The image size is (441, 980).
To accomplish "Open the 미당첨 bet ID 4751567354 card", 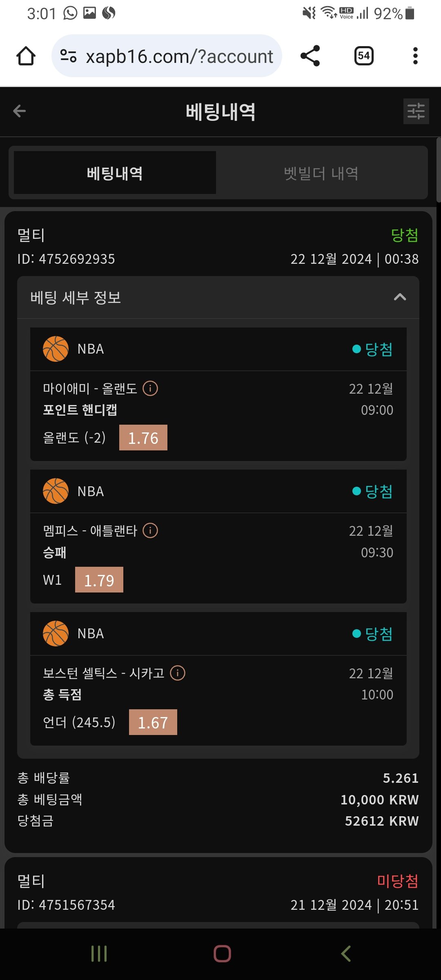I will point(218,892).
